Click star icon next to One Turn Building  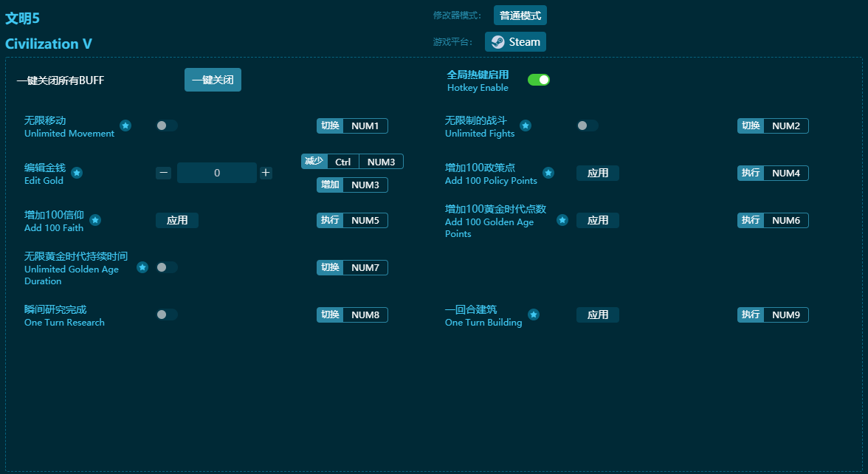pyautogui.click(x=534, y=315)
